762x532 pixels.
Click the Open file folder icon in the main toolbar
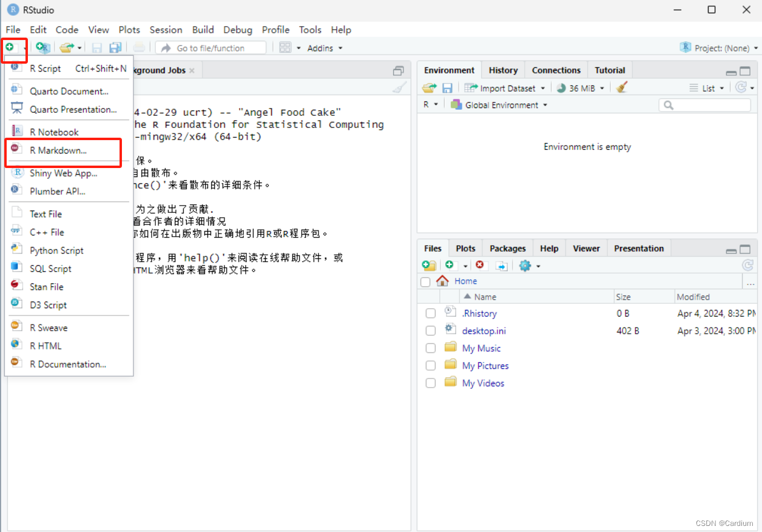pos(67,47)
